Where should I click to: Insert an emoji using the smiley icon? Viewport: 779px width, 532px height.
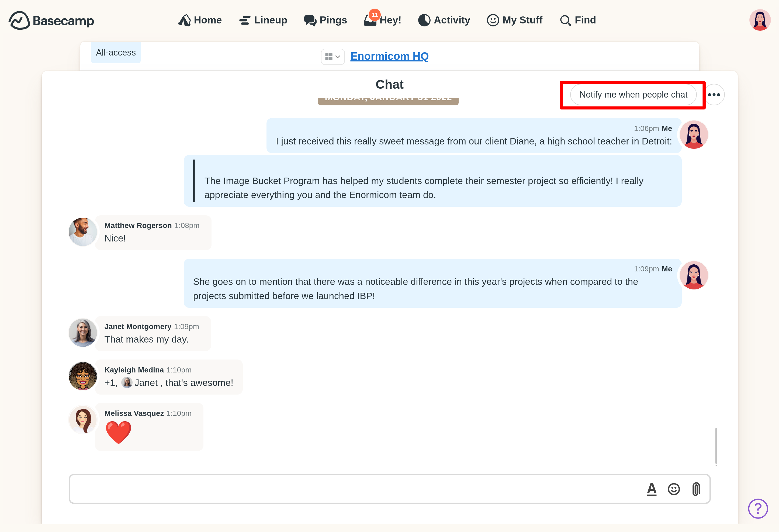[x=674, y=489]
